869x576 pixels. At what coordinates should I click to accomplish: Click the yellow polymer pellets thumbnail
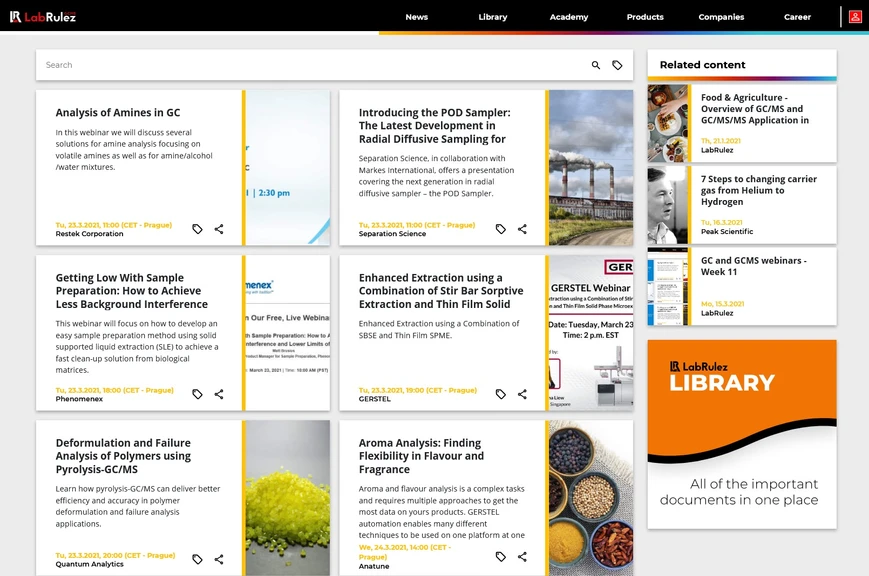[288, 498]
